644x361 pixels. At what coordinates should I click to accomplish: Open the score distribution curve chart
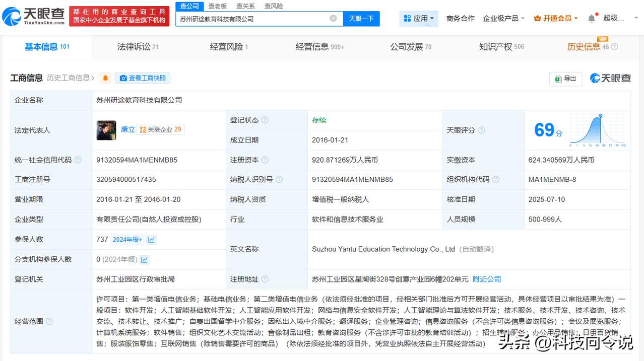click(x=598, y=130)
